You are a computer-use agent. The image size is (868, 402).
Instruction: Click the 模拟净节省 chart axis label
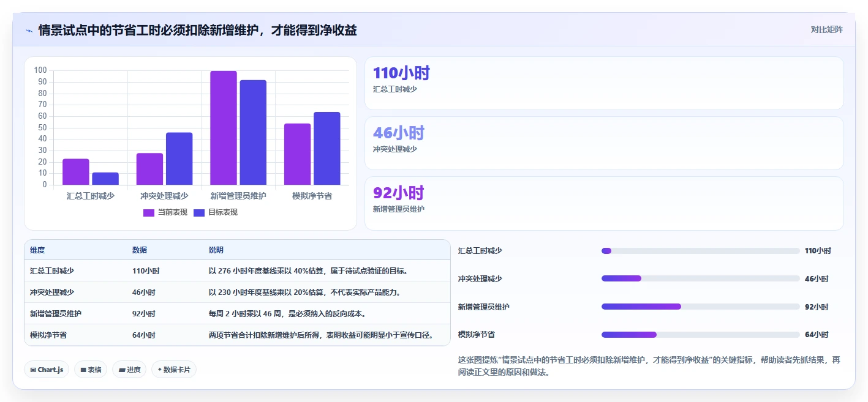(x=312, y=196)
